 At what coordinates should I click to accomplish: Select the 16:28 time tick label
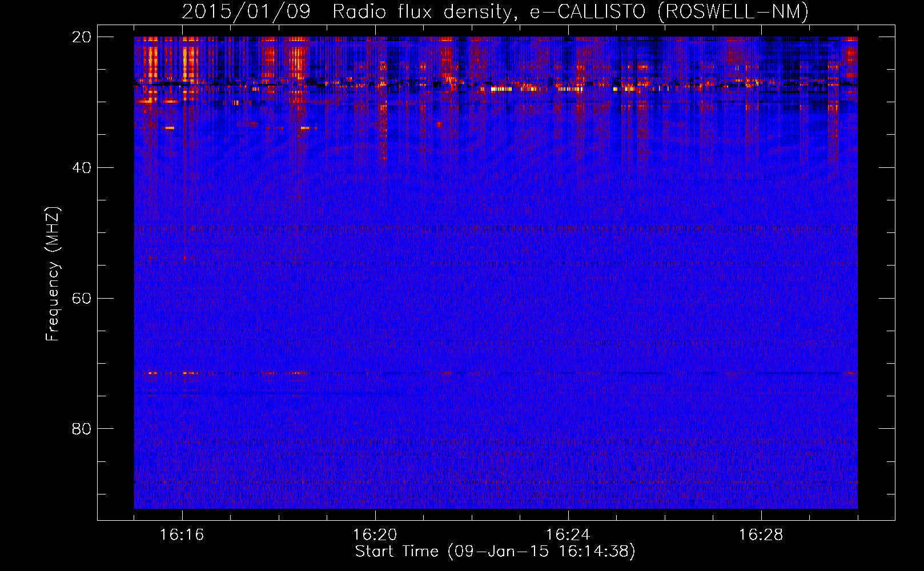[761, 535]
